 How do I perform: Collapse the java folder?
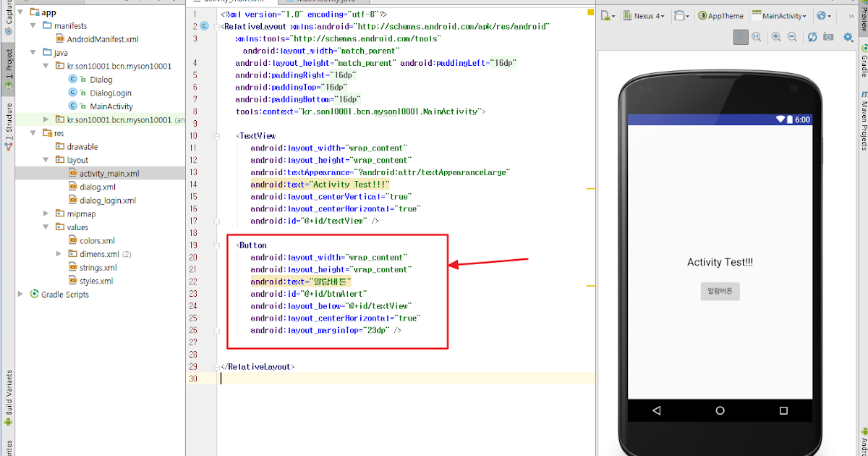[34, 52]
